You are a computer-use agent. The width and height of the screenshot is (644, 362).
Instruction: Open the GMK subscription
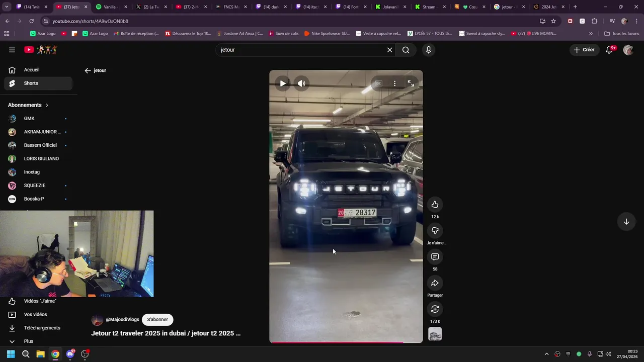[x=39, y=118]
